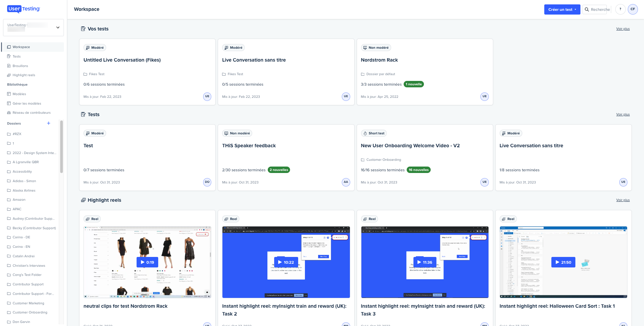Click the UE avatar badge on Nordstrom Rack card
644x326 pixels.
pos(484,96)
